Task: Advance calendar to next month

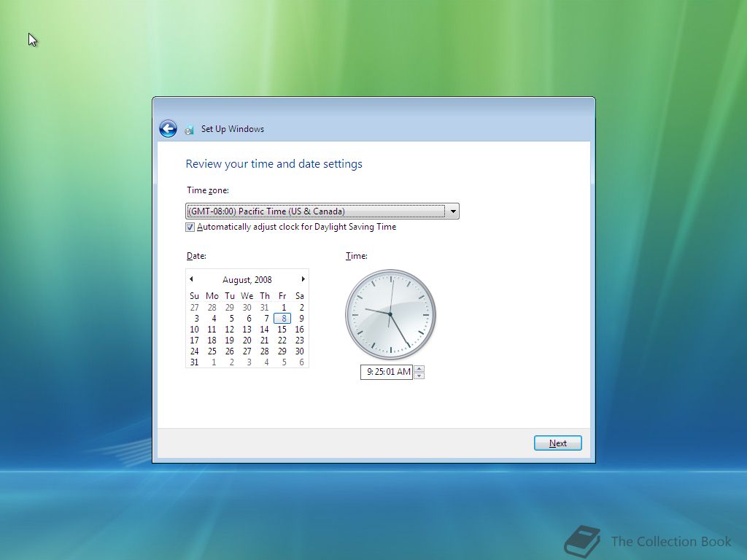Action: click(x=303, y=279)
